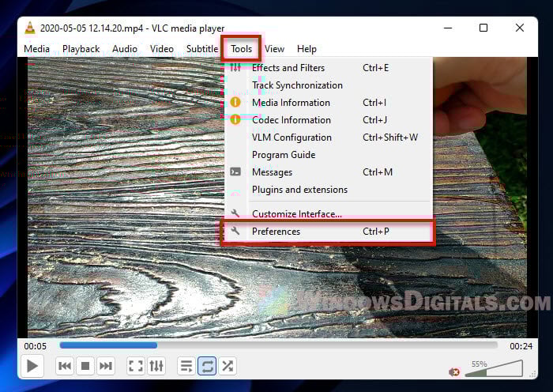The width and height of the screenshot is (553, 392).
Task: Skip to the next media
Action: 106,366
